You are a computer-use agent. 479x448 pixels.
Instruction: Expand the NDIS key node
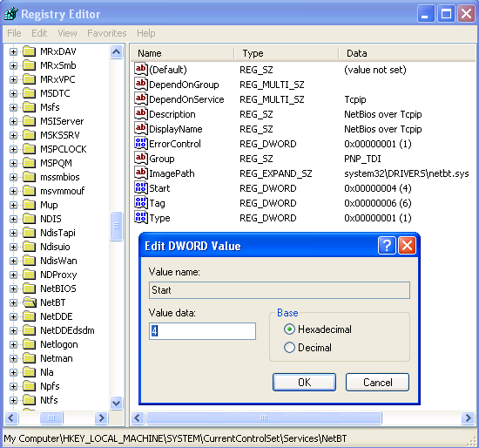tap(13, 219)
